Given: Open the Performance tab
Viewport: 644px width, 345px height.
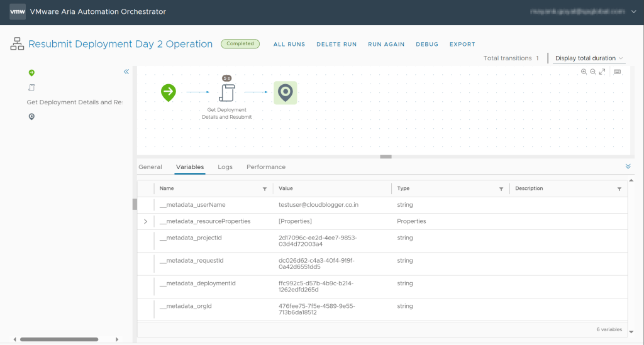Looking at the screenshot, I should coord(265,167).
